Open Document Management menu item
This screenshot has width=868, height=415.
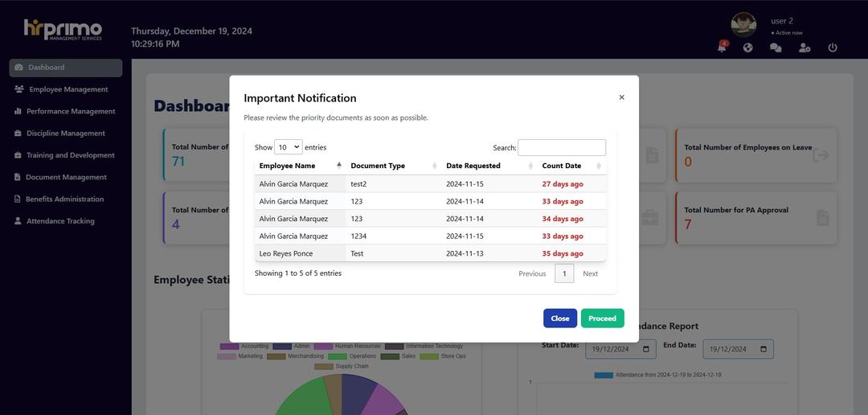tap(66, 177)
